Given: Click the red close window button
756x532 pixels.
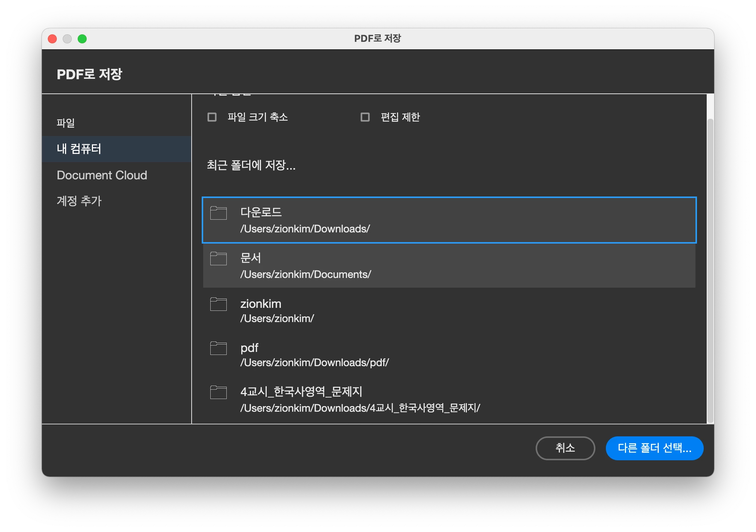Looking at the screenshot, I should (53, 39).
